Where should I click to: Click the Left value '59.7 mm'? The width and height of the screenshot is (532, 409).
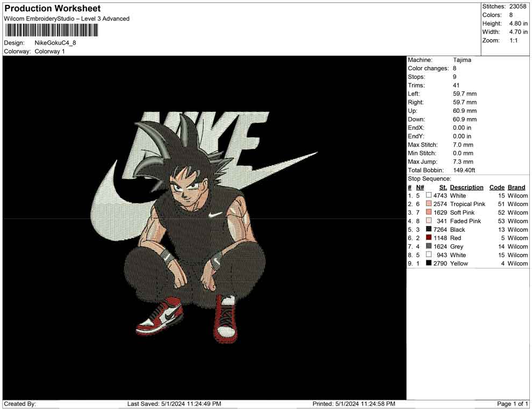coord(464,93)
